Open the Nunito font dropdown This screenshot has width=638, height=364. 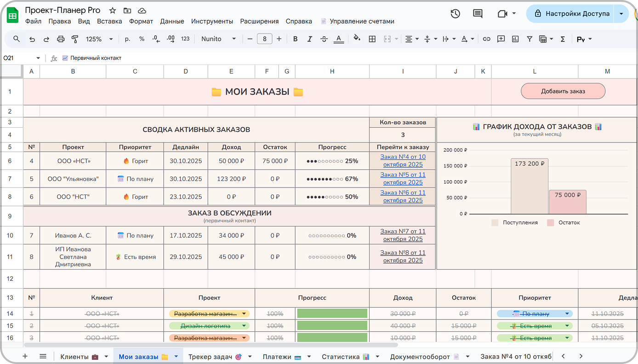coord(218,39)
